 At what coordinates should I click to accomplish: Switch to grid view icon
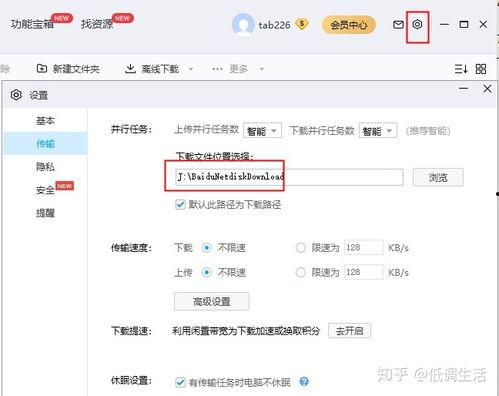481,69
